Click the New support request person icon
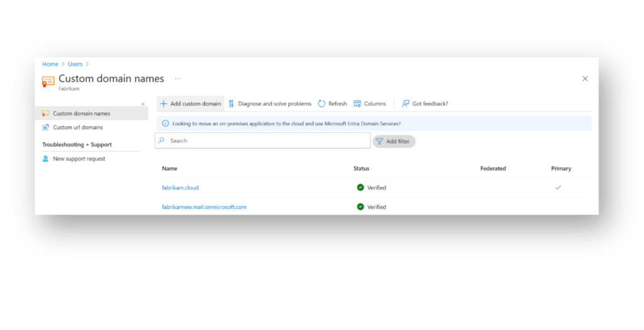Image resolution: width=644 pixels, height=330 pixels. coord(45,159)
